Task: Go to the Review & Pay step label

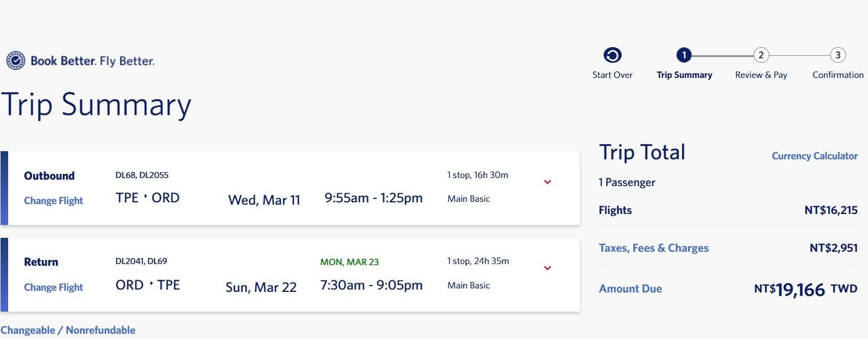Action: point(761,75)
